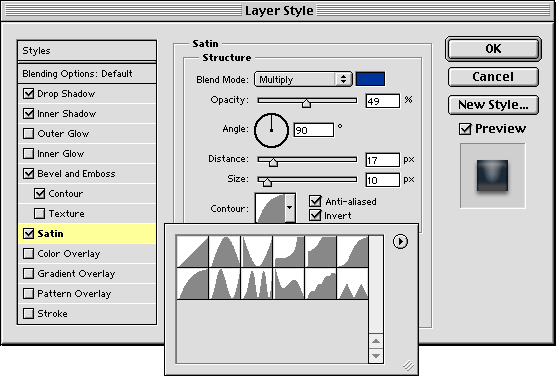Click the contour picker scroll up arrow
556x376 pixels.
coord(376,341)
